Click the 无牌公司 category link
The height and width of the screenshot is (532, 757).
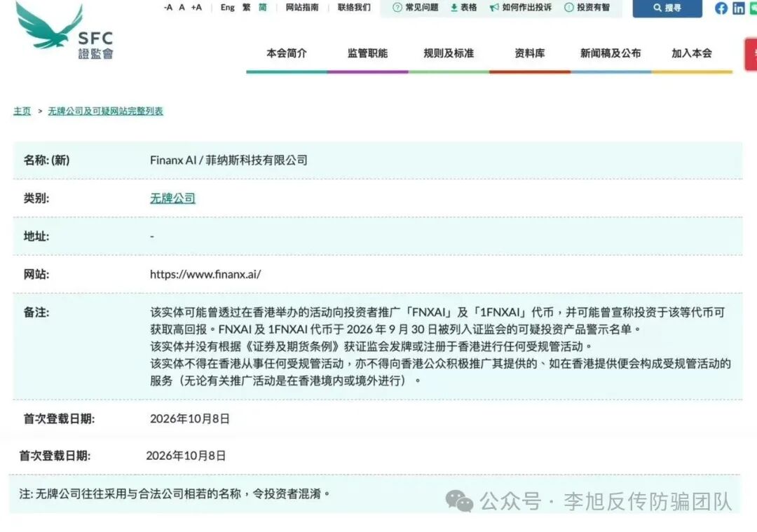(x=173, y=198)
